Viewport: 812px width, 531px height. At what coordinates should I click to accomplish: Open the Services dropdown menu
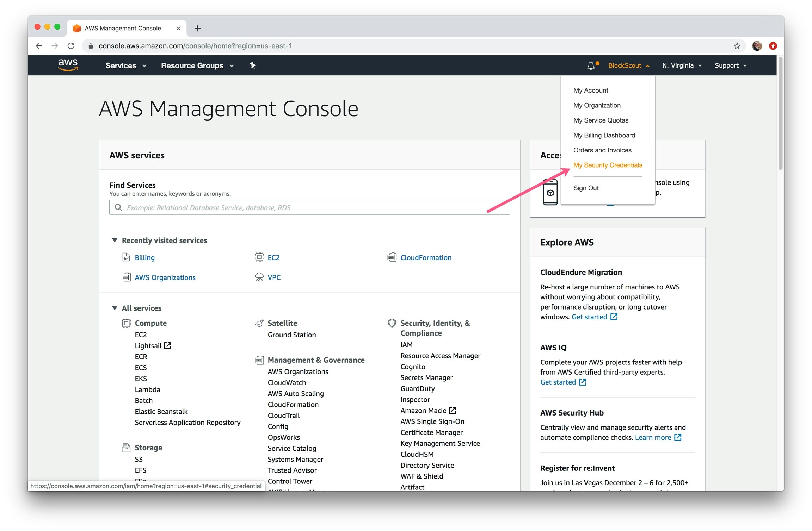click(x=126, y=65)
